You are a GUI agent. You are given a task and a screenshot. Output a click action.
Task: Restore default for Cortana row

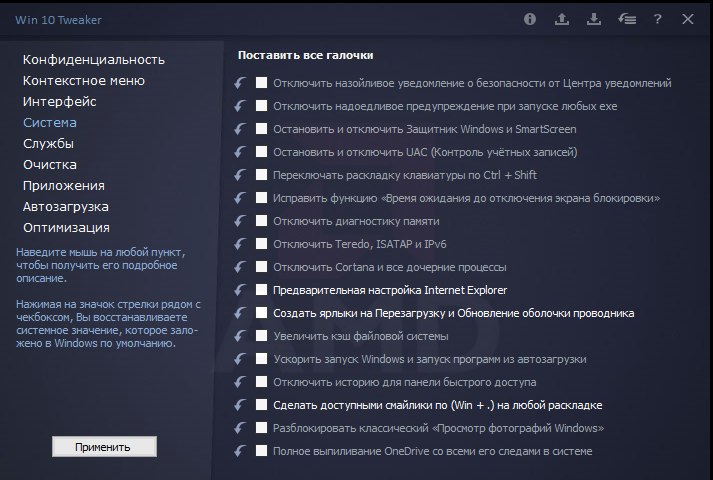coord(240,267)
